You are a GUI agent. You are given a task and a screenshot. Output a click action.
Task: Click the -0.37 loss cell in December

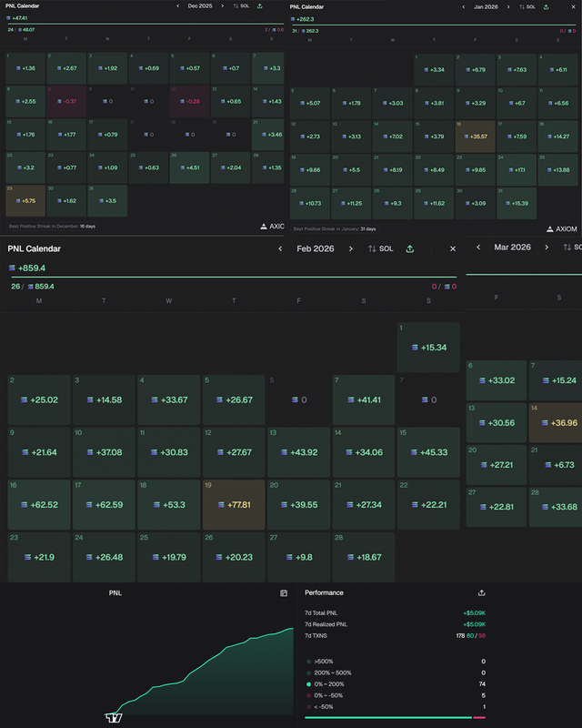[66, 101]
